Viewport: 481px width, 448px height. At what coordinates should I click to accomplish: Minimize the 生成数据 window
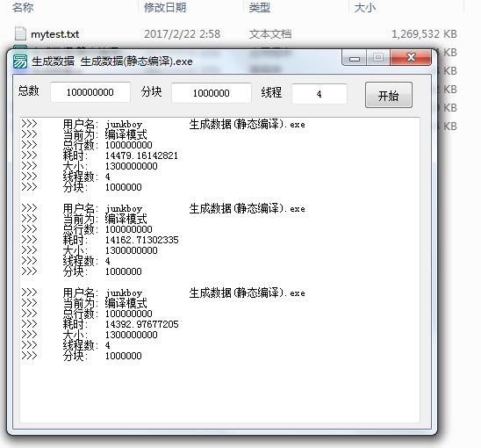355,58
